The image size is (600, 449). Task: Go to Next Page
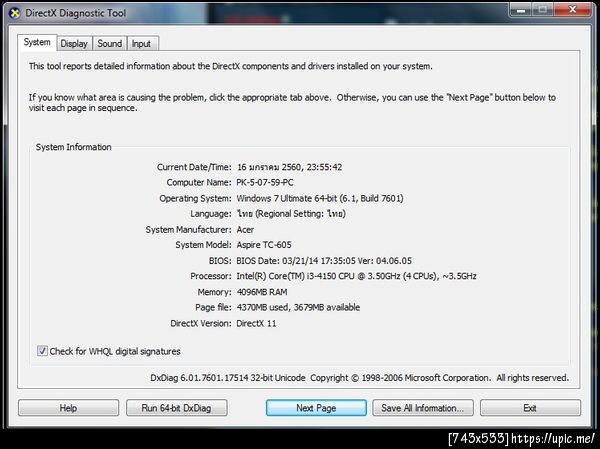pos(316,408)
